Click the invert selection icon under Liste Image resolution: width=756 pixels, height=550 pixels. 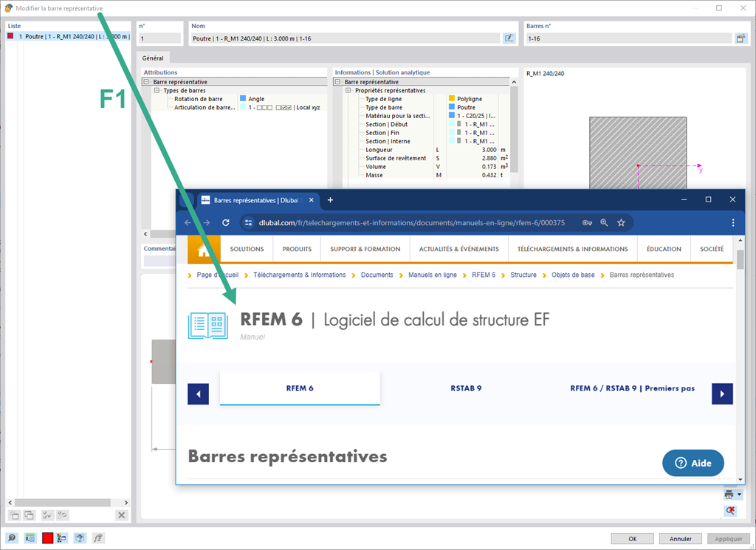63,515
